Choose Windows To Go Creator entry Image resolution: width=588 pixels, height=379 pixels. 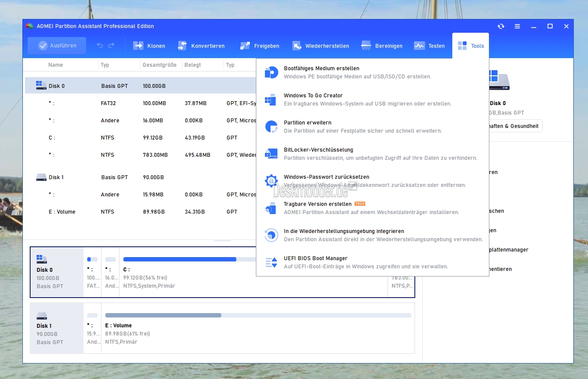coord(372,99)
